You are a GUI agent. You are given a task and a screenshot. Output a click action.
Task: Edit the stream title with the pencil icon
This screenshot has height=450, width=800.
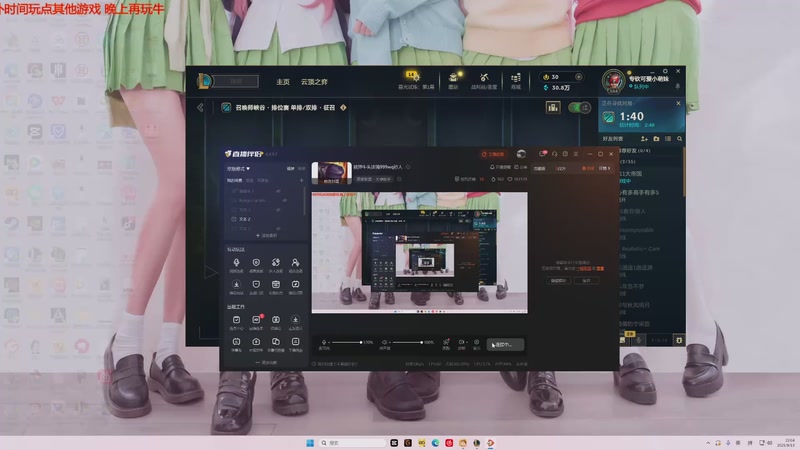pyautogui.click(x=408, y=167)
